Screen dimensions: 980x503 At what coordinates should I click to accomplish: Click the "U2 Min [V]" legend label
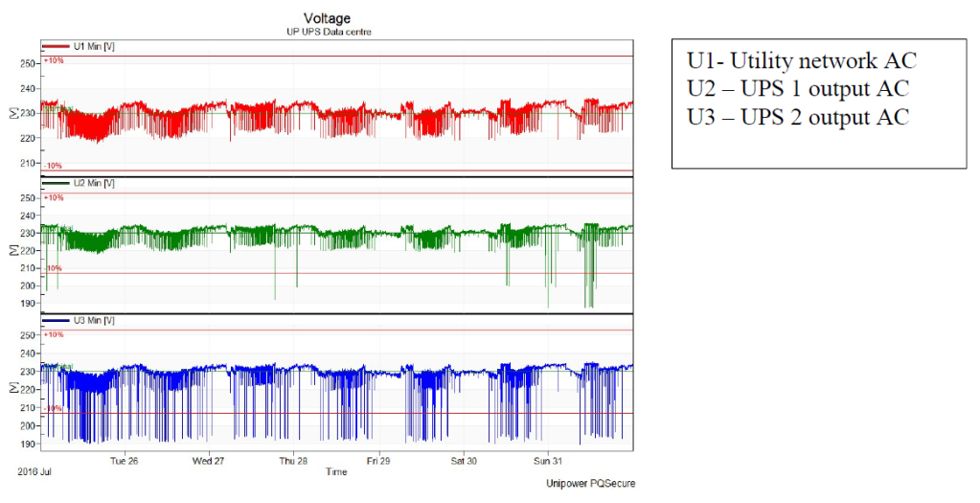(x=94, y=183)
